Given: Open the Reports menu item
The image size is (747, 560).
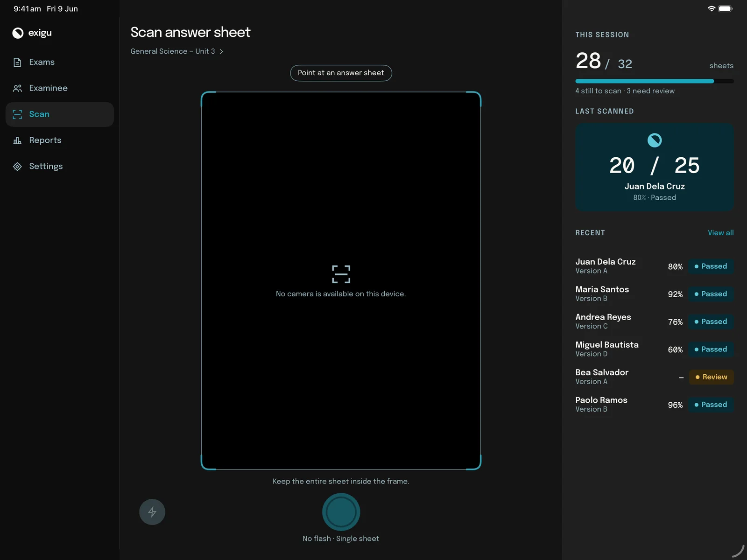Looking at the screenshot, I should (x=60, y=140).
